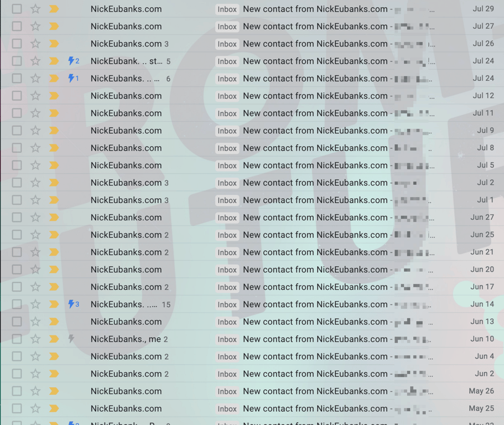Open the Jul 2 'New contact from NickEubanks.com' subject
Viewport: 504px width, 425px height.
pos(315,183)
